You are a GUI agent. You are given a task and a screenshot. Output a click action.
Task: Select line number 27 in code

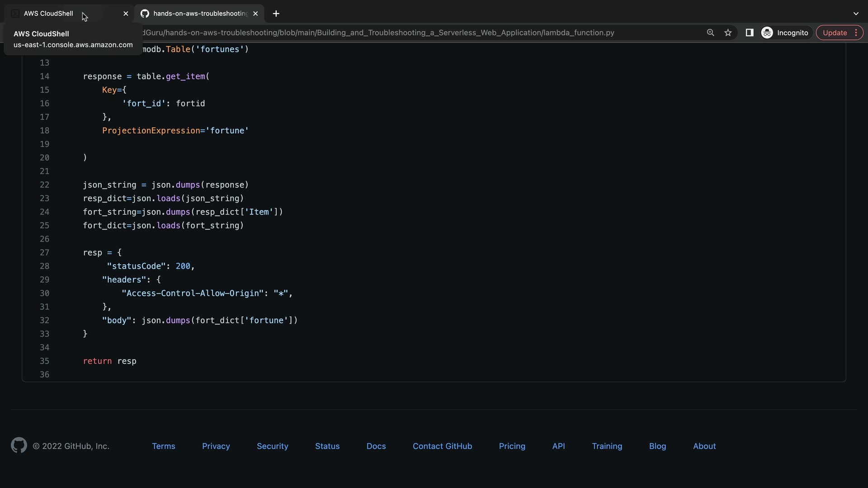44,253
